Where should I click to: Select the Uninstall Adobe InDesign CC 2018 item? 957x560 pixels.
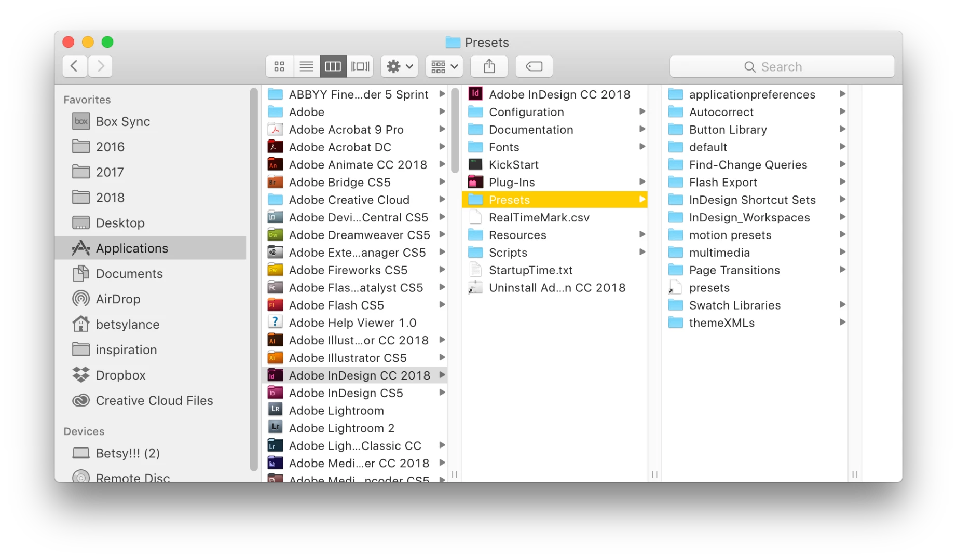click(555, 288)
